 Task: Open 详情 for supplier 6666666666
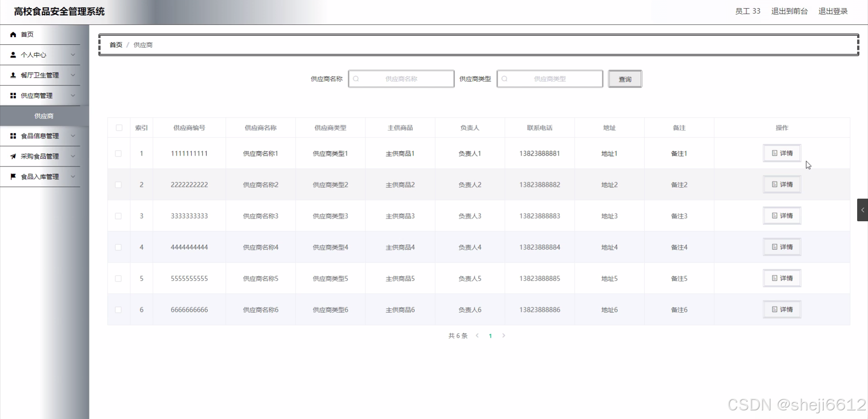782,309
